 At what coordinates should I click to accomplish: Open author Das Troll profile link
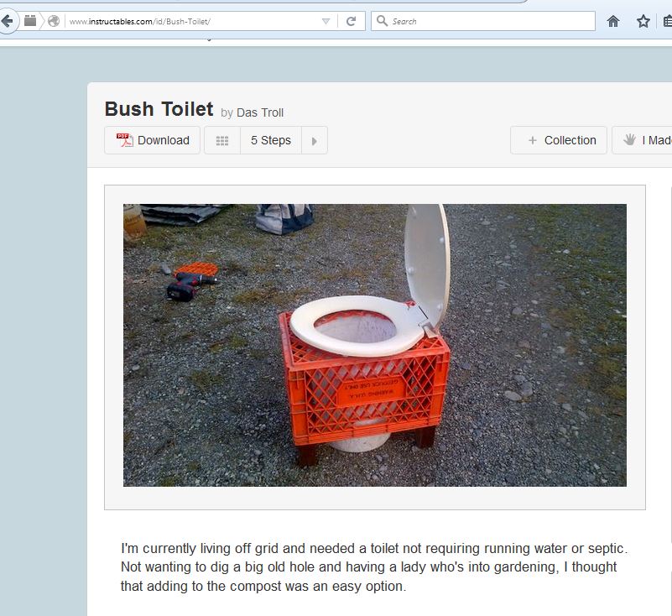click(x=260, y=112)
